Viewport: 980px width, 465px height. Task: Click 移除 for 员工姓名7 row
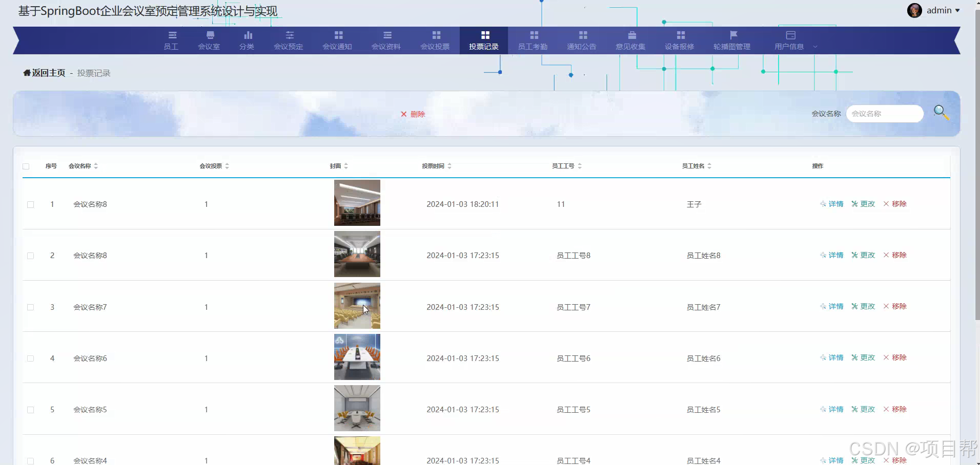(895, 306)
